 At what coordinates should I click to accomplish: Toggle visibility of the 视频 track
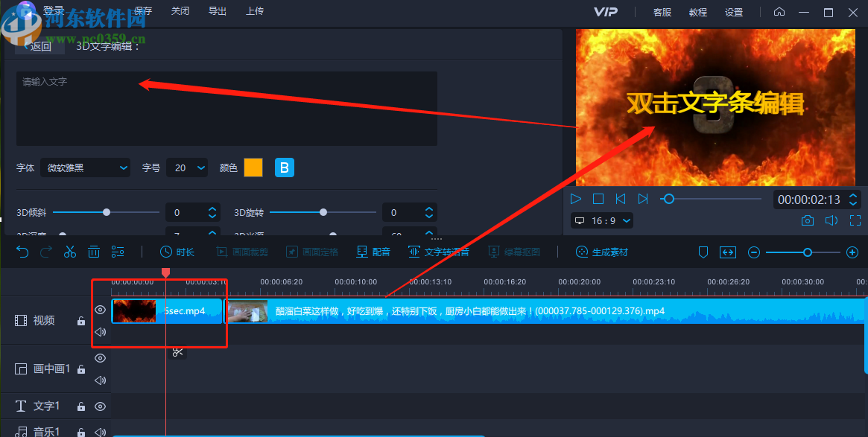(x=100, y=310)
